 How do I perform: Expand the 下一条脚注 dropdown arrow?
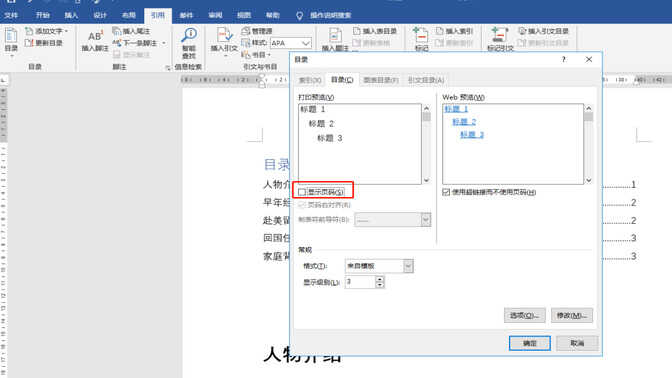[x=163, y=43]
